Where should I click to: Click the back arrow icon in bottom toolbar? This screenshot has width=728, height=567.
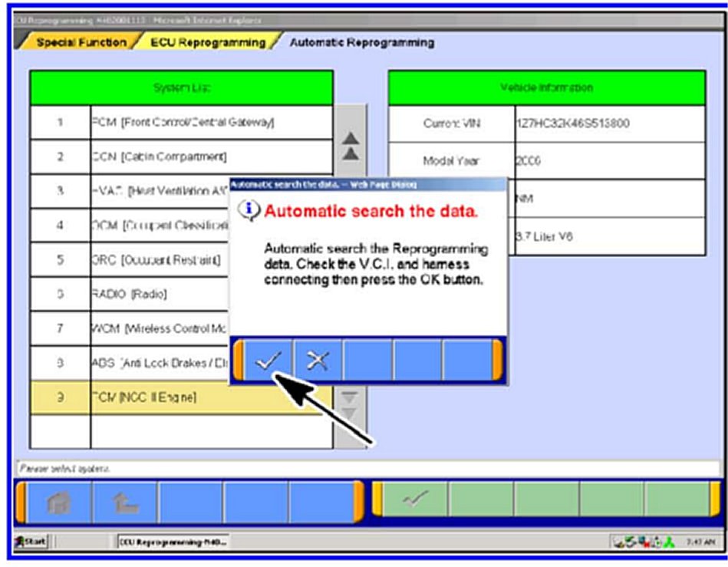click(124, 503)
